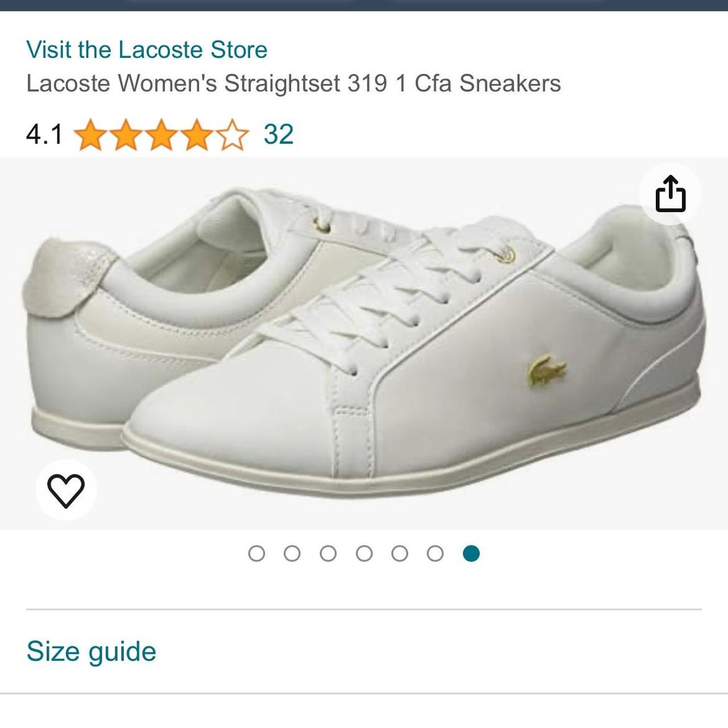Tap the share icon on product image
Viewport: 728px width, 728px height.
coord(671,195)
